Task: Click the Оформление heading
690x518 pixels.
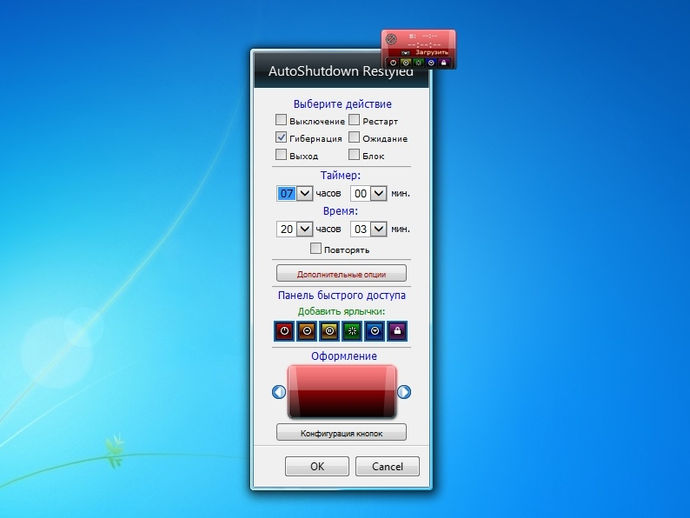Action: (x=344, y=356)
